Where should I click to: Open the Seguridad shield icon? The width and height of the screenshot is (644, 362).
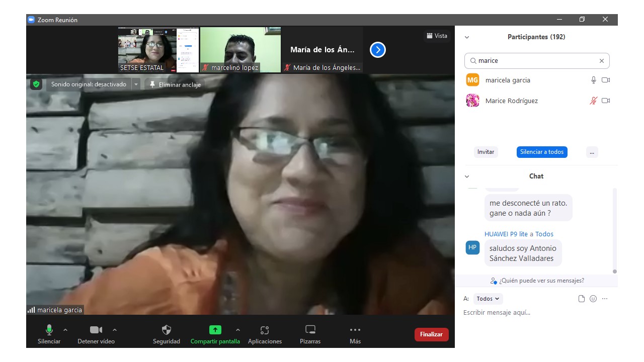166,330
